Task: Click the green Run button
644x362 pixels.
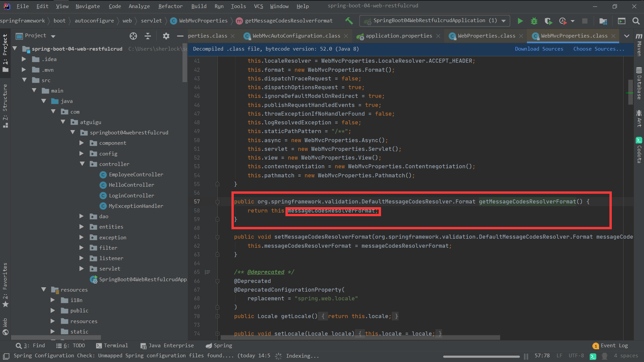Action: [520, 21]
